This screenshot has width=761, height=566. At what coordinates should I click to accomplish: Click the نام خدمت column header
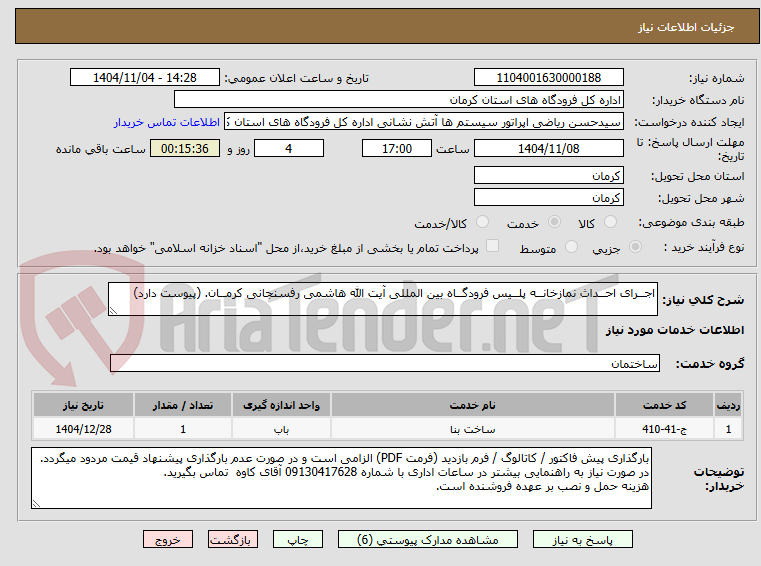[473, 405]
